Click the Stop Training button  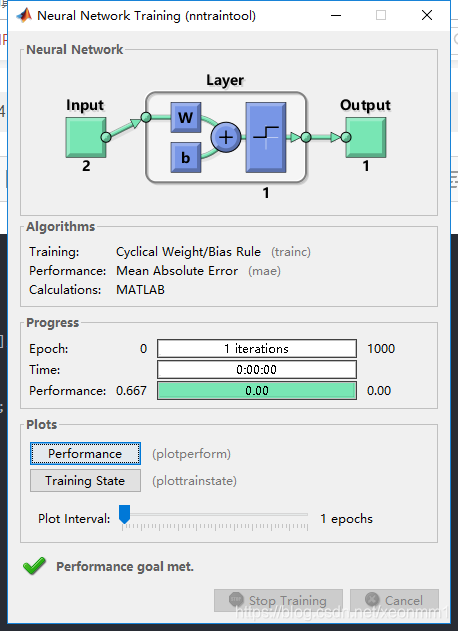[278, 600]
